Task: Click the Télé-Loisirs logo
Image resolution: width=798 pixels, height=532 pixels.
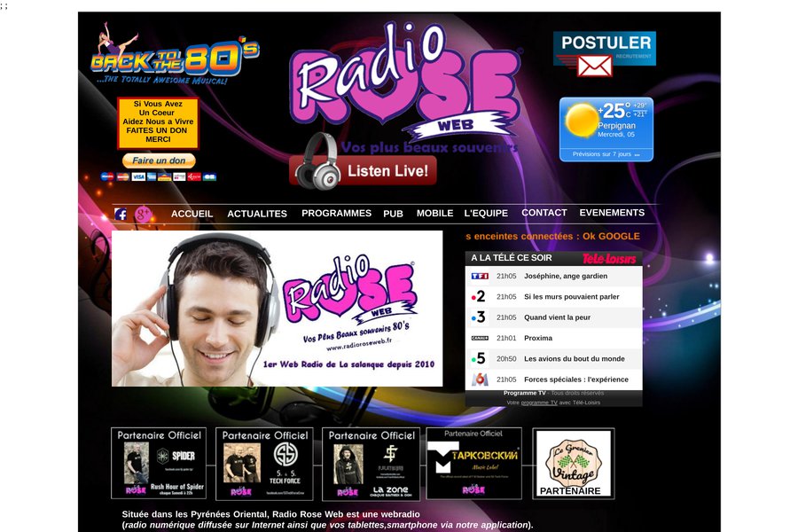Action: 608,259
